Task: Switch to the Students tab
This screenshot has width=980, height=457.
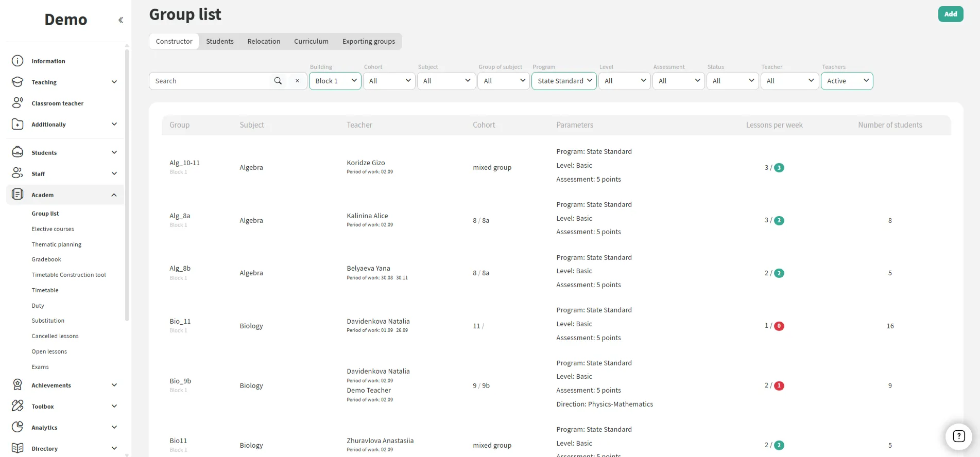Action: pos(220,41)
